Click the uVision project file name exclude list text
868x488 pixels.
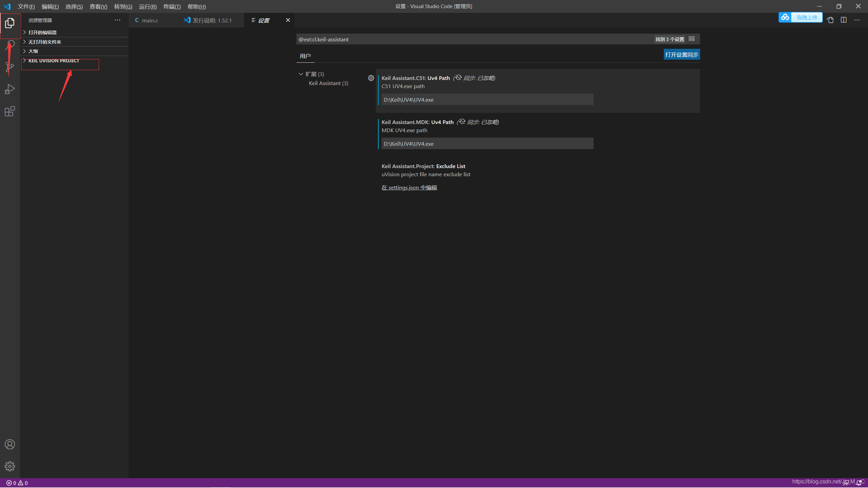tap(426, 174)
